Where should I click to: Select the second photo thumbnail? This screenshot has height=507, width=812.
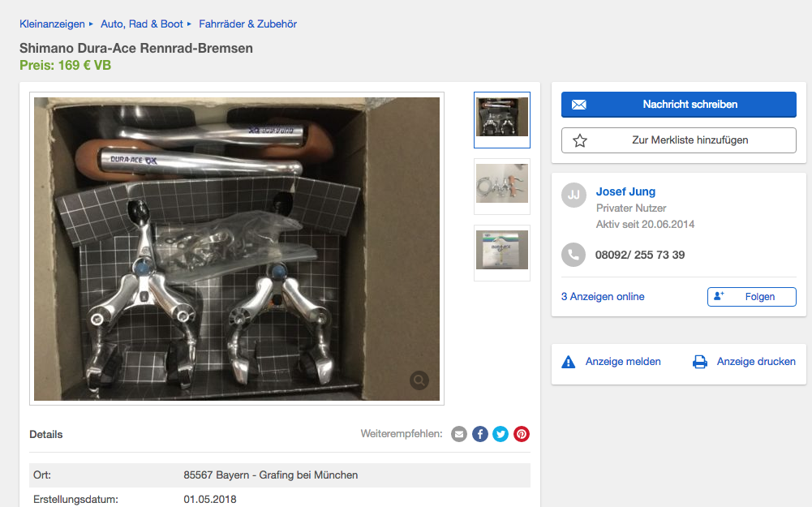[x=502, y=186]
